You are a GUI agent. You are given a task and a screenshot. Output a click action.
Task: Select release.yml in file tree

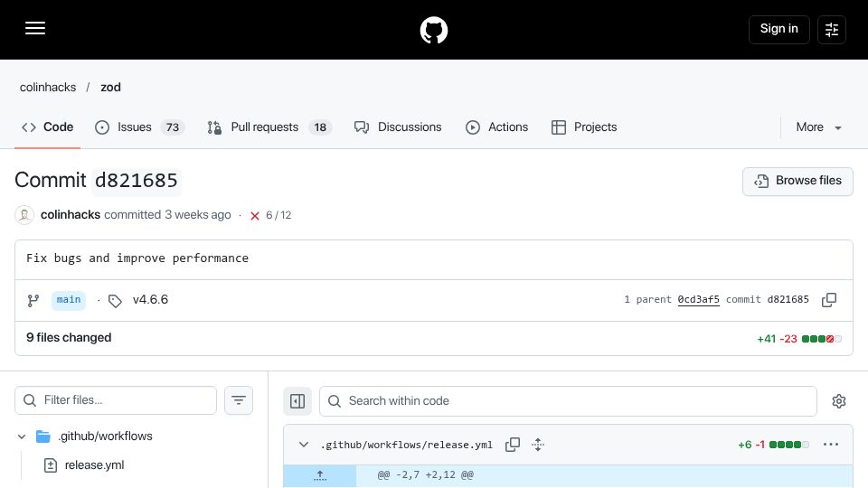point(94,465)
